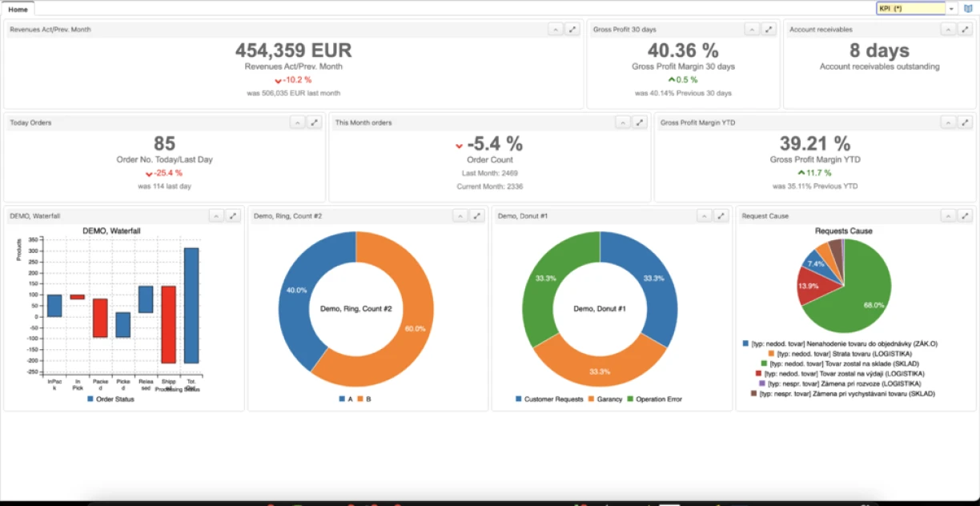The height and width of the screenshot is (506, 980).
Task: Expand the This Month orders widget to fullscreen
Action: [x=639, y=122]
